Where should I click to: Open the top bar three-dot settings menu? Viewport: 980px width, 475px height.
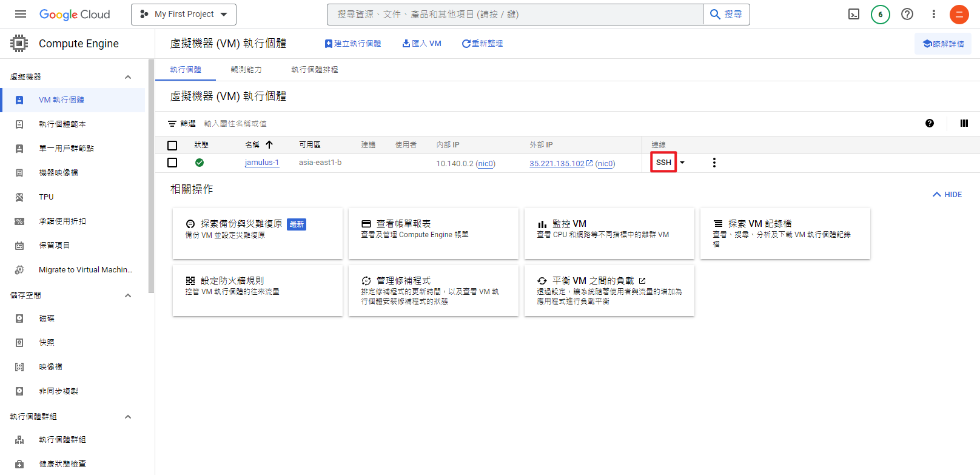[x=934, y=14]
